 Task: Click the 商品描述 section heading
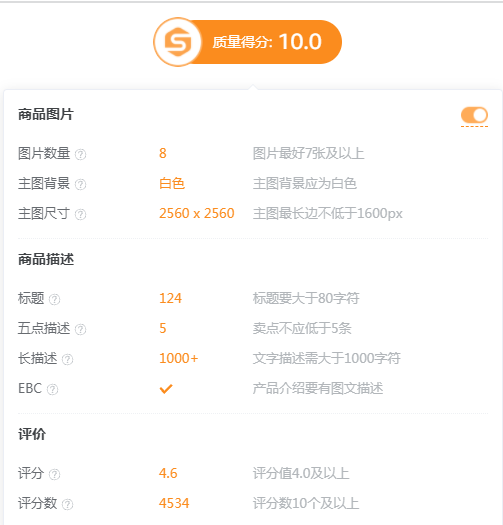point(46,259)
